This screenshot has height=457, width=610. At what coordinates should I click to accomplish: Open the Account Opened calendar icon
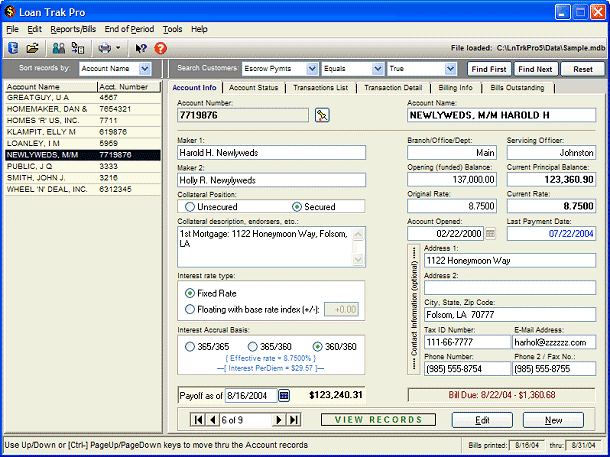[x=490, y=234]
